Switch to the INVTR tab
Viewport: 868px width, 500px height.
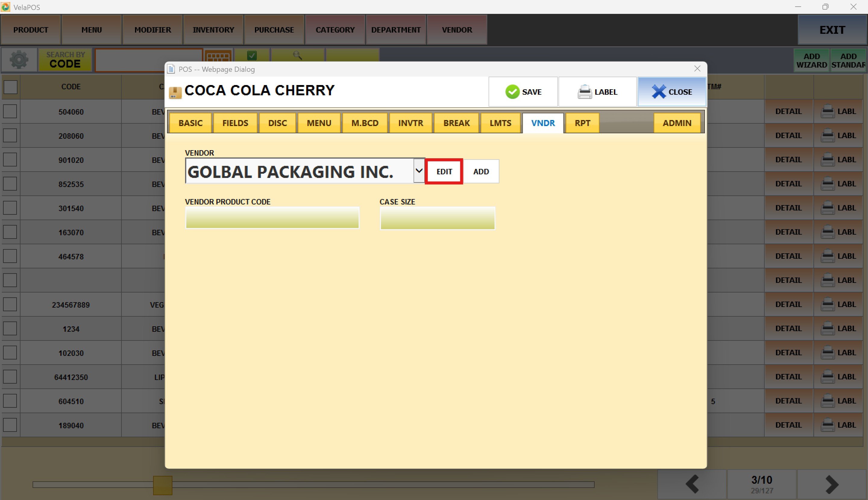(410, 123)
